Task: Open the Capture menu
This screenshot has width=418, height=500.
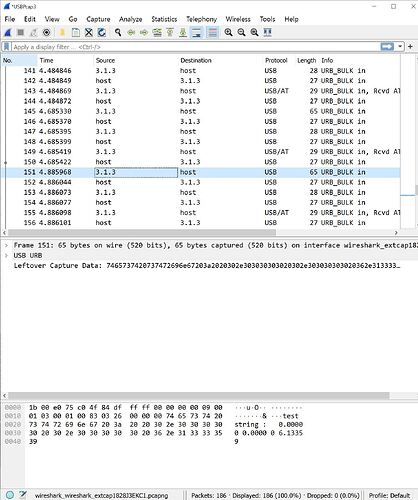Action: [x=98, y=19]
